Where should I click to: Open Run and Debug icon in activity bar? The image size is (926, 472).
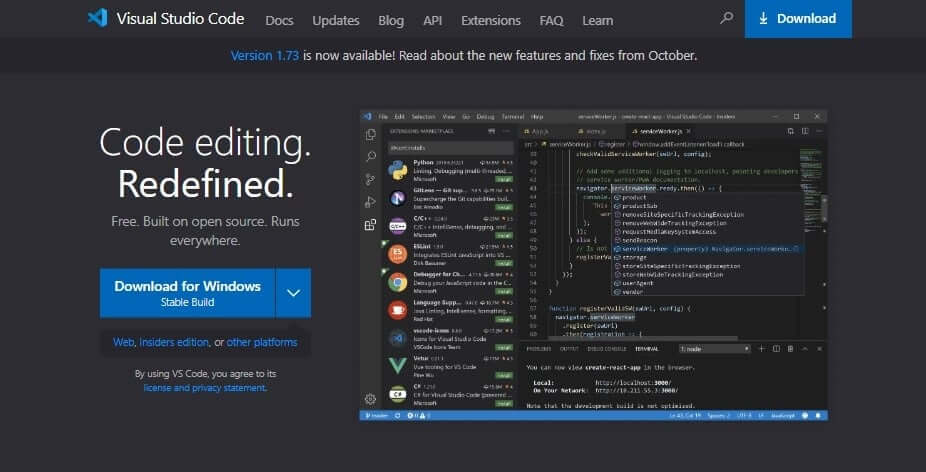point(370,202)
